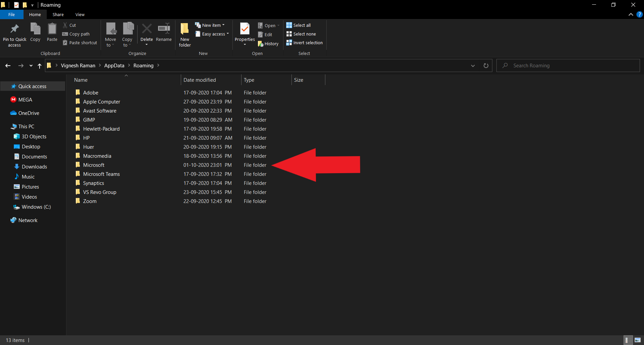Refresh the Roaming folder view

point(486,66)
